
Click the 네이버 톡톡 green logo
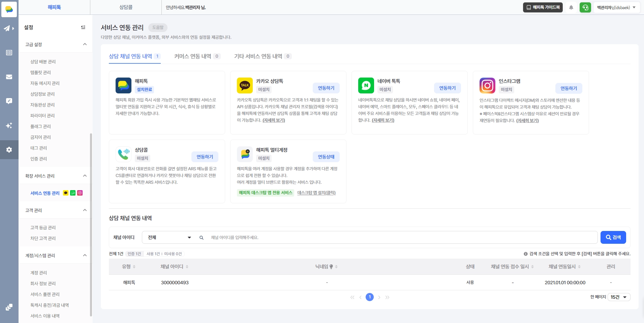point(366,85)
